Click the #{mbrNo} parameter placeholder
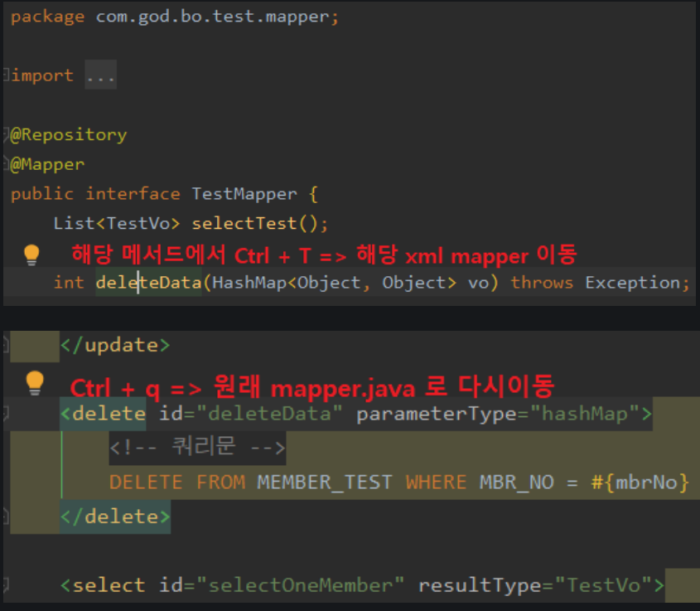The image size is (700, 611). (x=640, y=482)
